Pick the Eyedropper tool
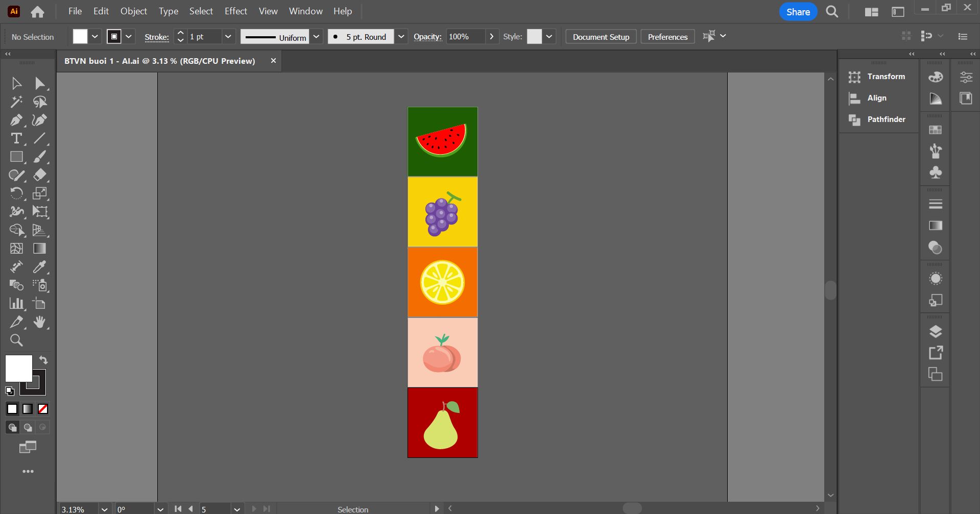This screenshot has height=514, width=980. pyautogui.click(x=40, y=267)
